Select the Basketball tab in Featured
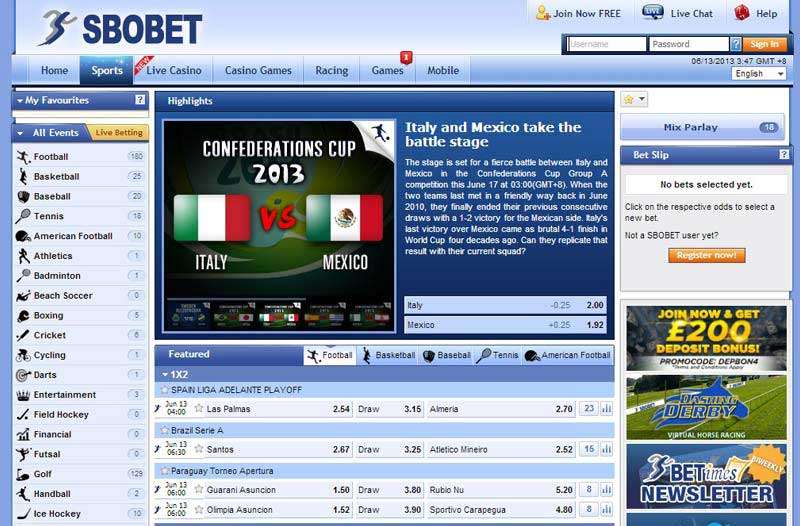Screen dimensions: 800x526 coord(389,355)
